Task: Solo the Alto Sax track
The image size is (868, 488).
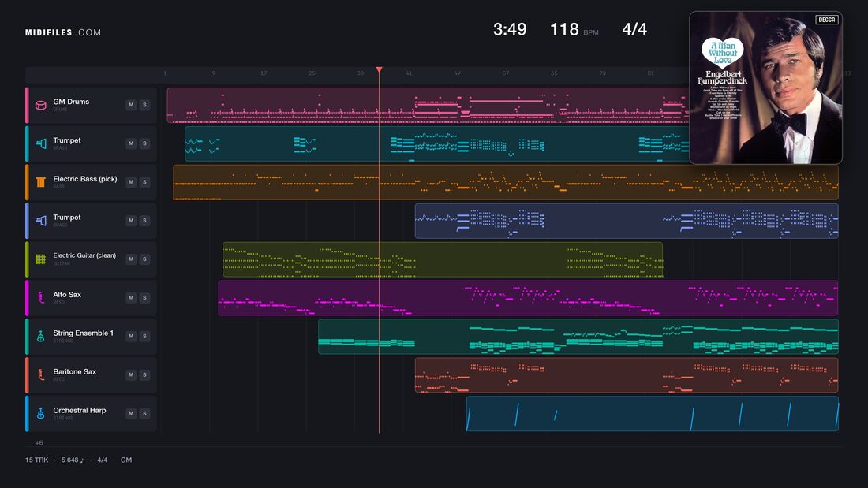Action: click(144, 298)
